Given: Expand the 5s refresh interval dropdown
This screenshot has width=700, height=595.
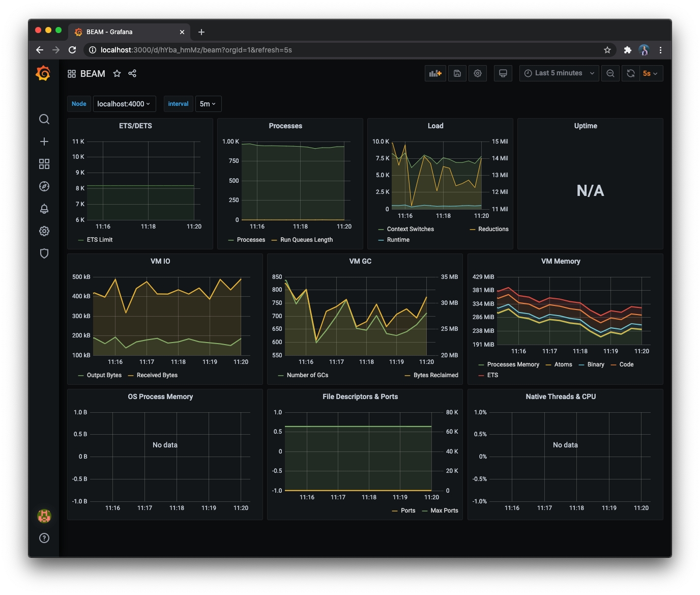Looking at the screenshot, I should (651, 73).
